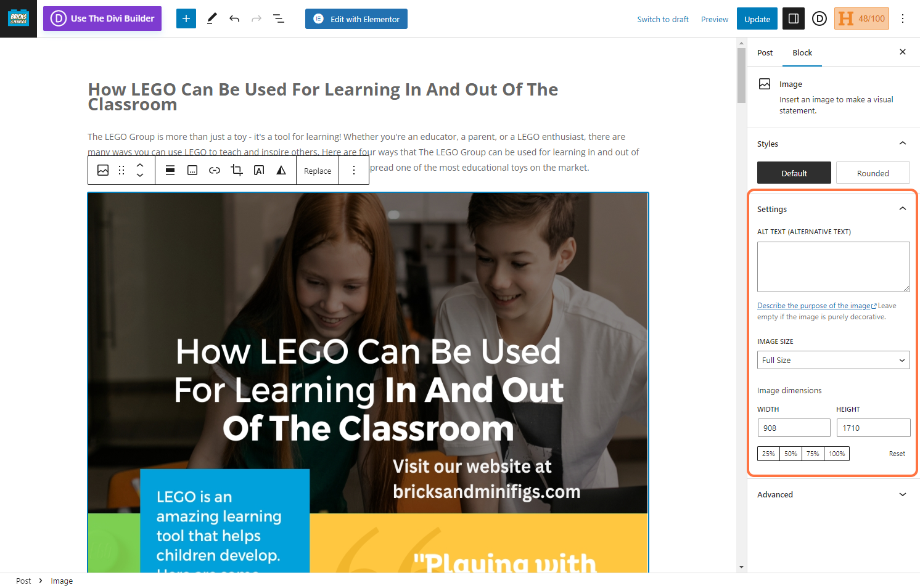Add text over image icon
The width and height of the screenshot is (920, 588).
(x=259, y=170)
